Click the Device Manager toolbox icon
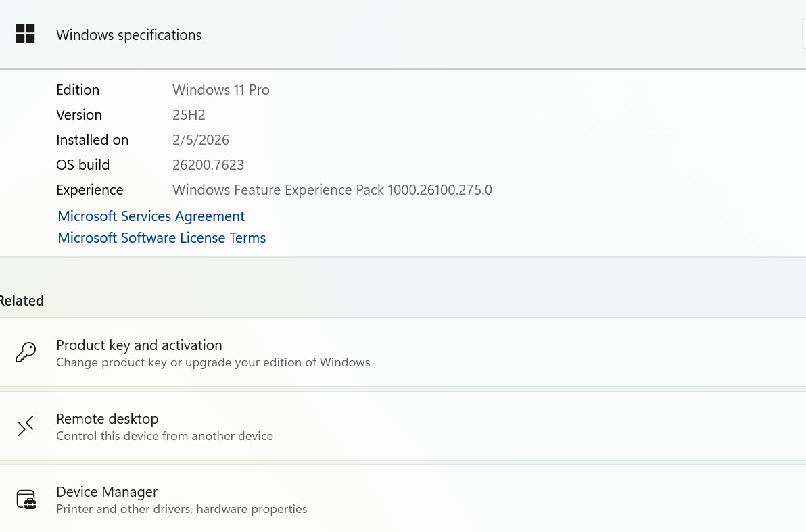Screen dimensions: 806x532 [26, 500]
